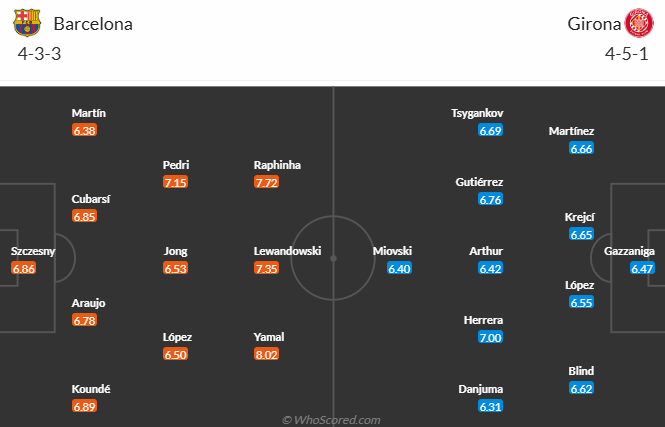Click the Barcelona team name

93,23
